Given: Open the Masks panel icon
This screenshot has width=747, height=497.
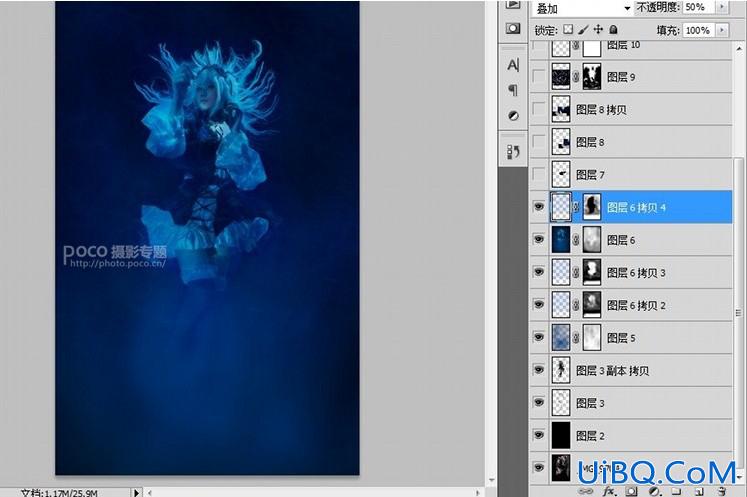Looking at the screenshot, I should 513,28.
